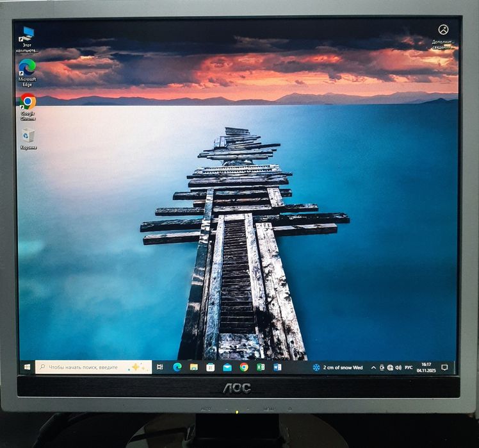
Task: Click the taskbar search box
Action: [x=93, y=367]
